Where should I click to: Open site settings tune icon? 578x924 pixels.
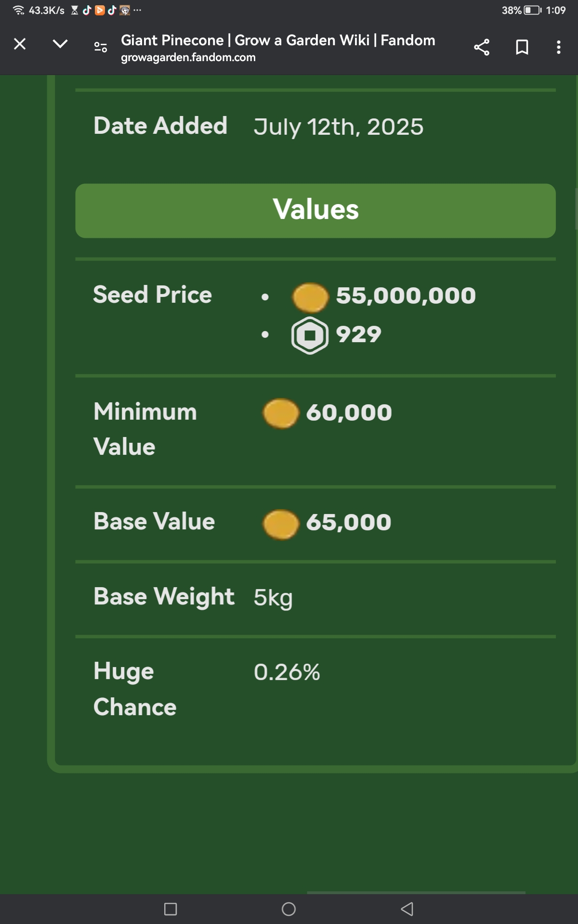point(100,47)
